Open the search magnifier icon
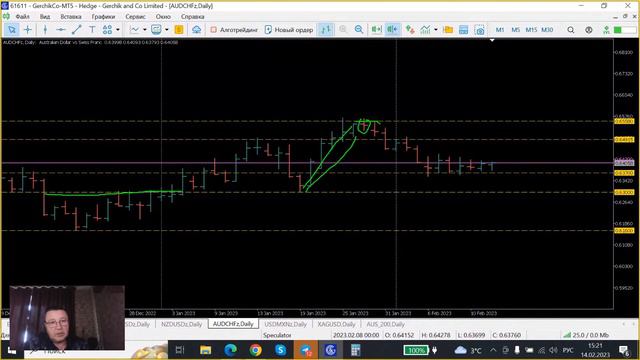 [571, 30]
